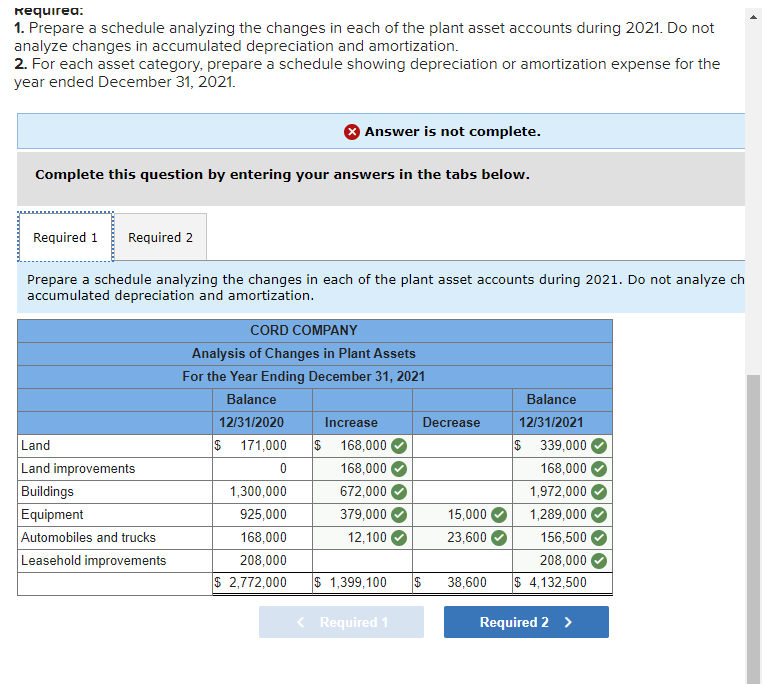Click the Equipment increase value 379,000
Image resolution: width=762 pixels, height=684 pixels.
(x=363, y=515)
